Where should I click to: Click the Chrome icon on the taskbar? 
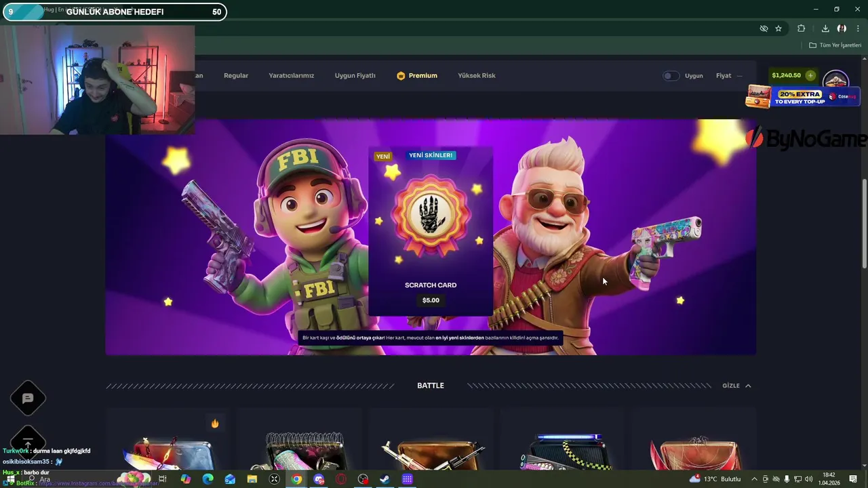pyautogui.click(x=297, y=479)
